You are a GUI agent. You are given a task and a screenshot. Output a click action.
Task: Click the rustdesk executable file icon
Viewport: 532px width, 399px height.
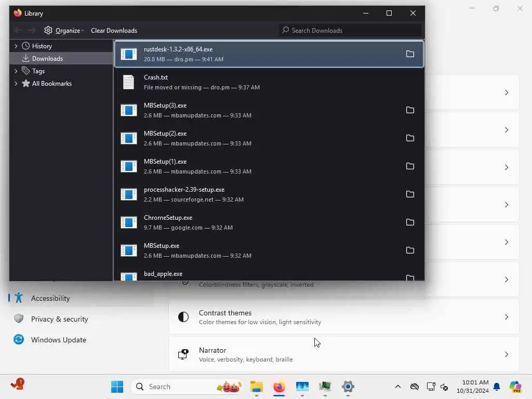[x=129, y=54]
